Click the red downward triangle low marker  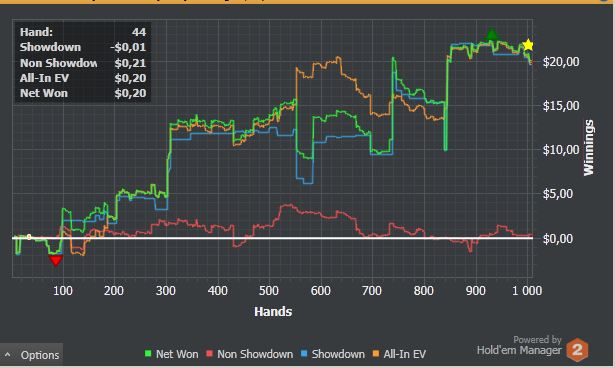56,260
